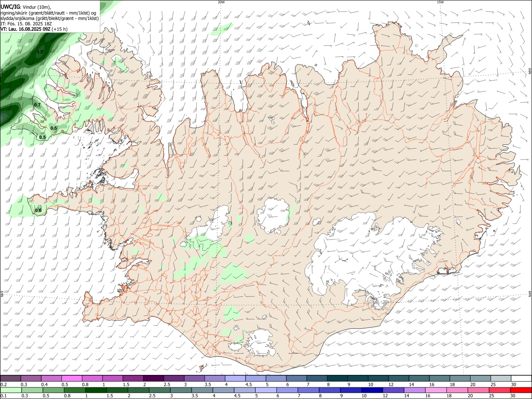Click the '20W' longitude label
This screenshot has height=399, width=532.
221,2
